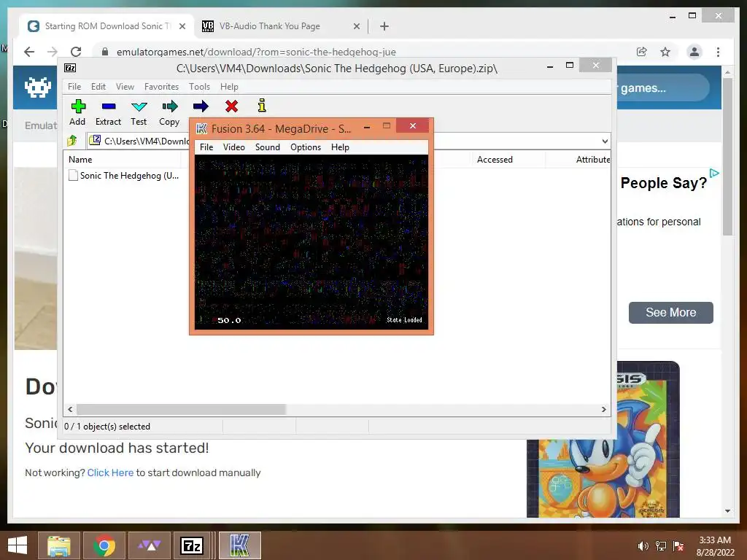Click the purple triangles taskbar app icon
Viewport: 747px width, 560px height.
[x=149, y=545]
